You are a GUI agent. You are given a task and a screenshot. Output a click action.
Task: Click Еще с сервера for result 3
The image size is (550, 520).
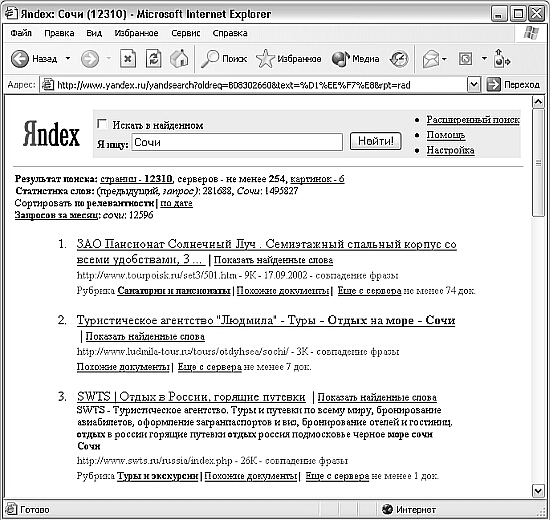point(337,476)
